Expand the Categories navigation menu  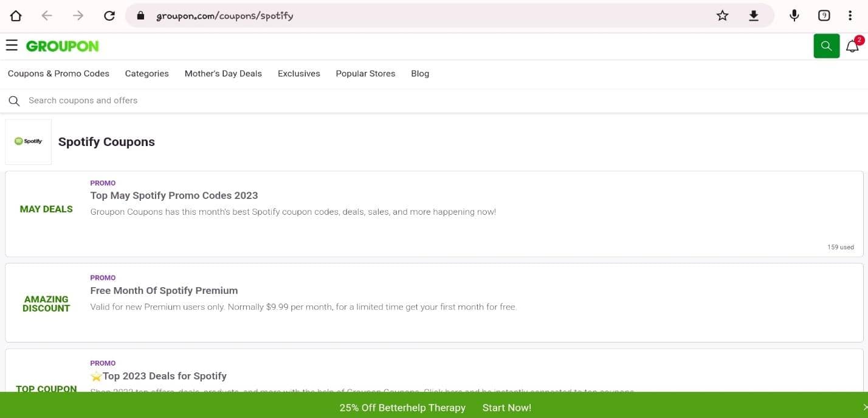click(x=146, y=73)
